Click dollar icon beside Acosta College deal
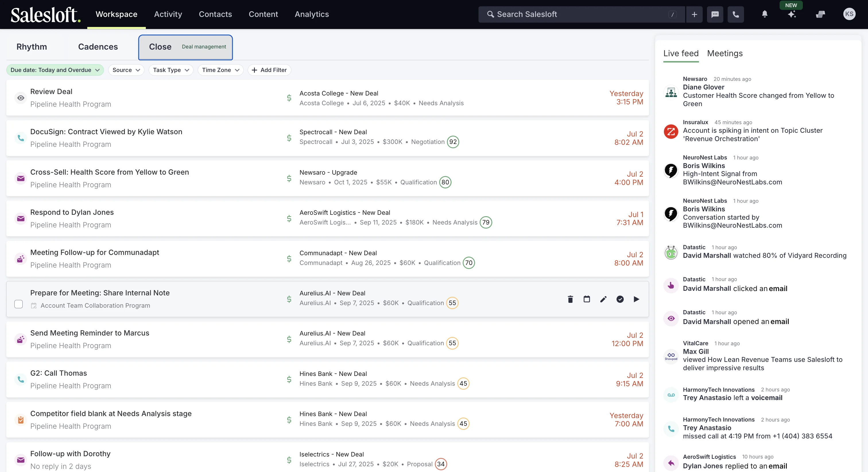This screenshot has width=868, height=472. click(289, 98)
